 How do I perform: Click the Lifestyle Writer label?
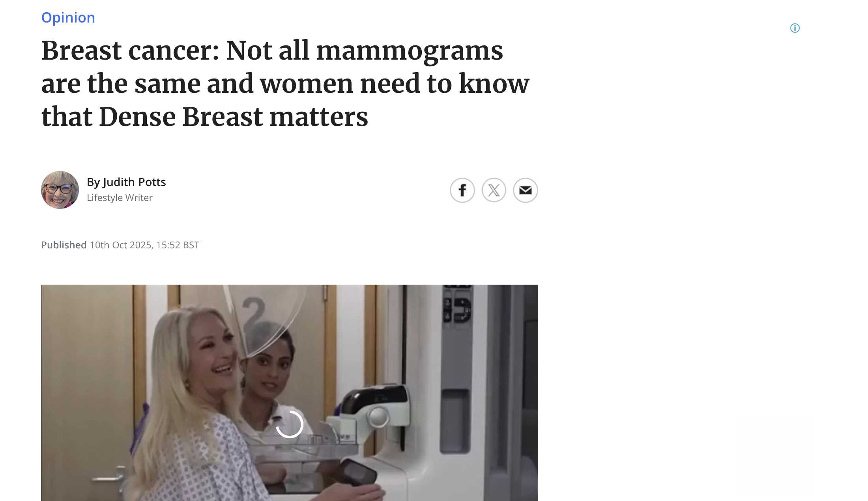pos(120,197)
